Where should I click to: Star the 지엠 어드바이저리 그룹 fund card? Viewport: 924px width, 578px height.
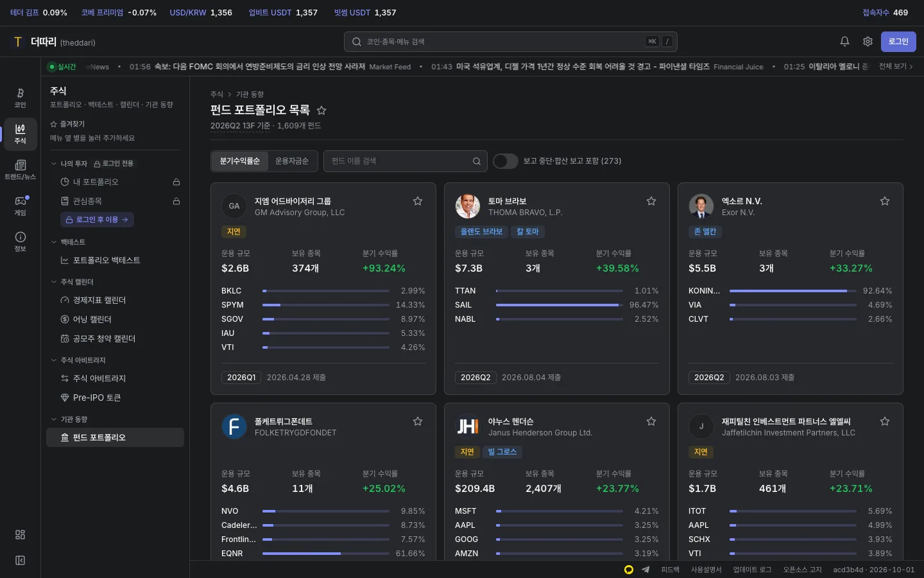pos(418,201)
